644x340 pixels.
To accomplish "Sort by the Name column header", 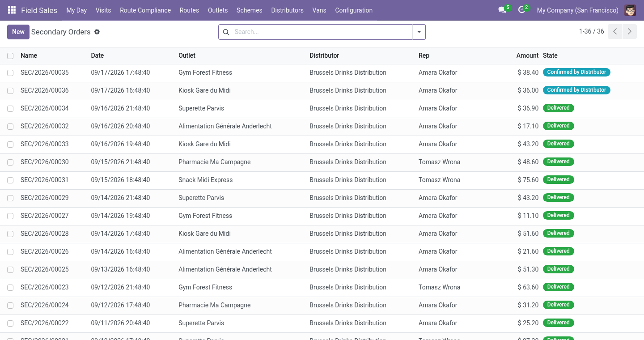I will [x=29, y=55].
